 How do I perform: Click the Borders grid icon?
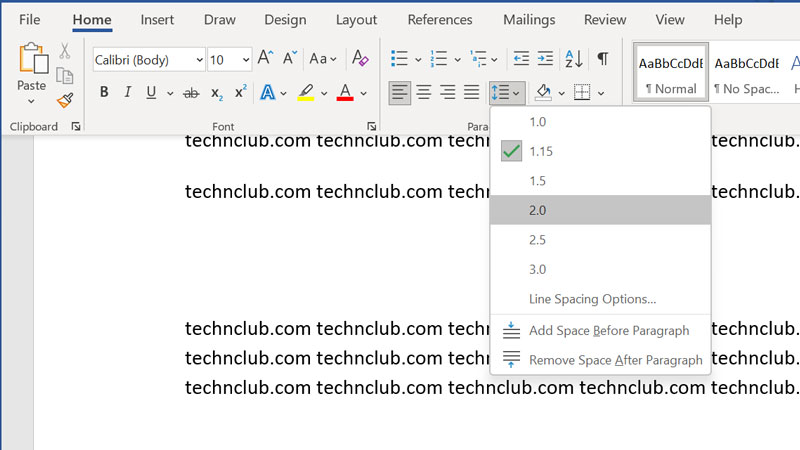(582, 92)
